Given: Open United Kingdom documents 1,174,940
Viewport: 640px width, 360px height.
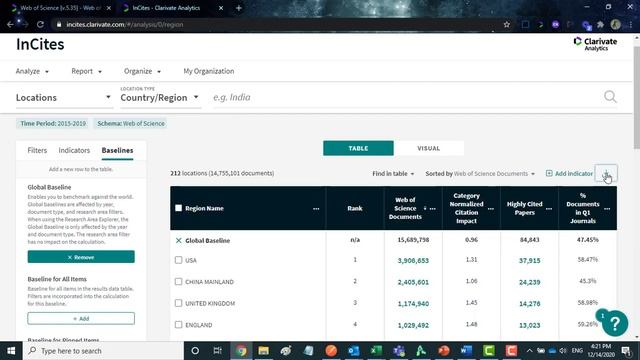Looking at the screenshot, I should tap(413, 304).
